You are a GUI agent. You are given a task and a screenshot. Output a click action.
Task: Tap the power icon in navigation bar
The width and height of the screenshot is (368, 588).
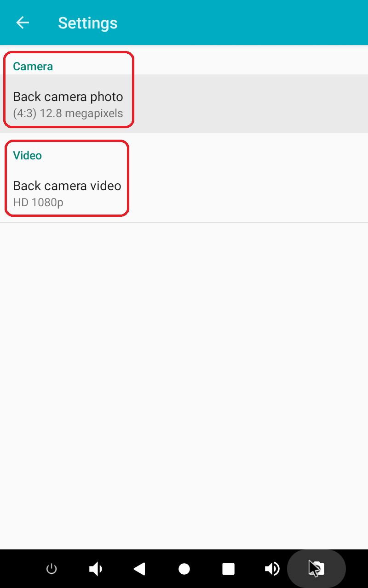[x=52, y=569]
